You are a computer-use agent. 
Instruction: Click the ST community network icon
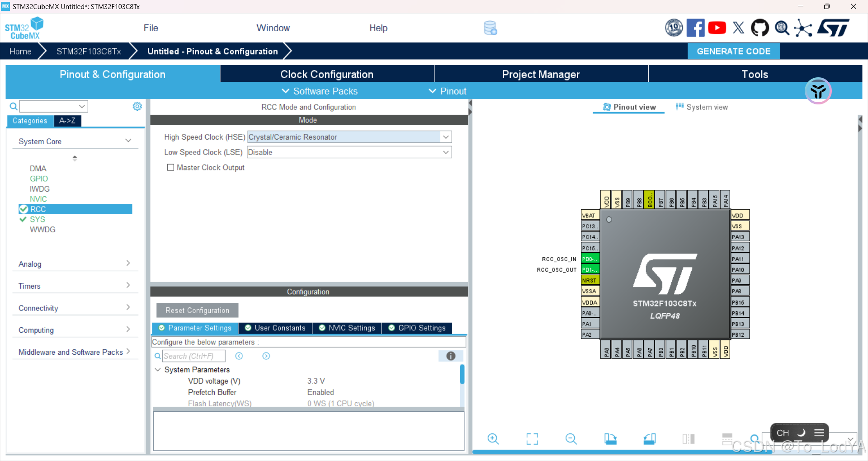[x=803, y=28]
